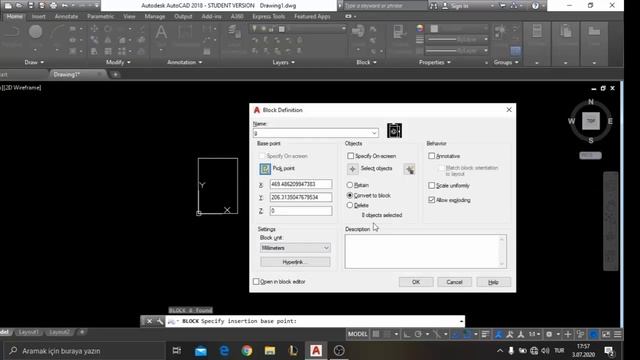Viewport: 640px width, 360px height.
Task: Click the Move tool in Modify panel
Action: pyautogui.click(x=94, y=29)
